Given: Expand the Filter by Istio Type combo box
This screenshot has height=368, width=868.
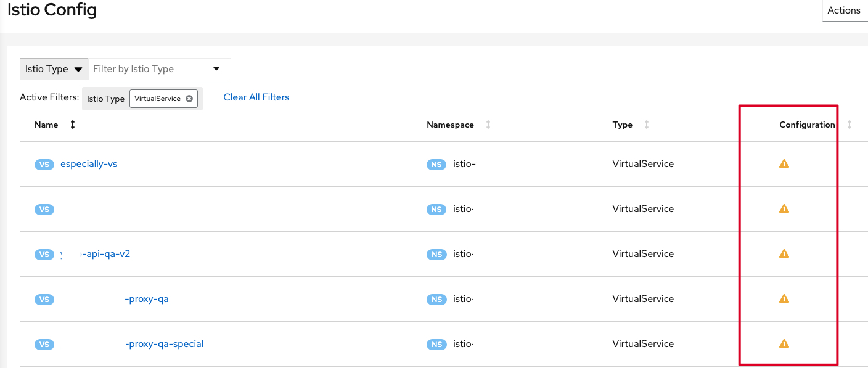Looking at the screenshot, I should coord(216,69).
